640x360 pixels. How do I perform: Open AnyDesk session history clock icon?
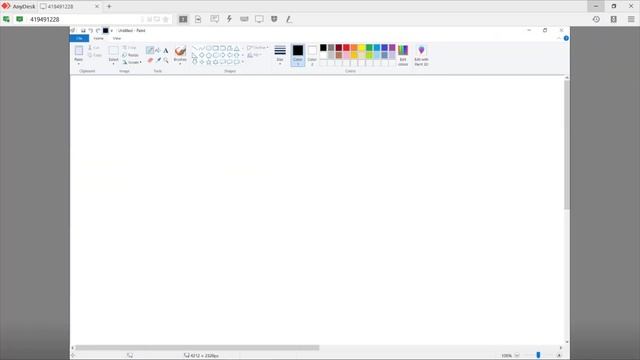pyautogui.click(x=596, y=19)
